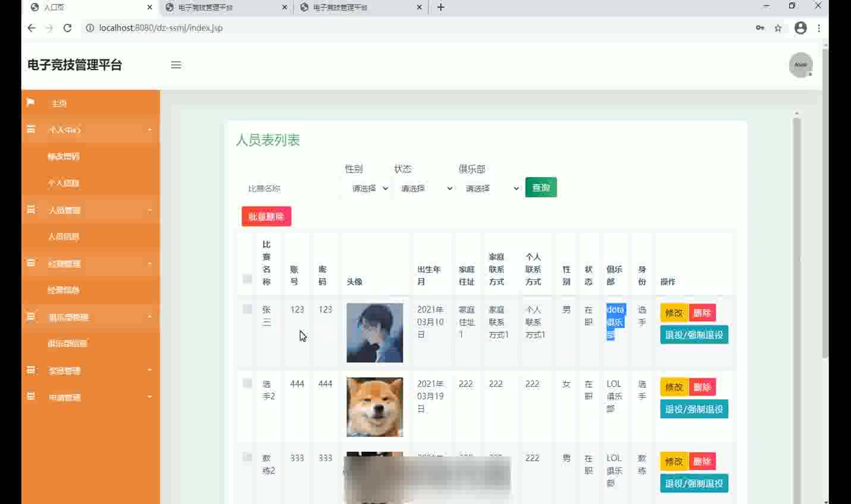This screenshot has width=851, height=504.
Task: Collapse the 人员管理 sidebar menu
Action: coord(90,210)
